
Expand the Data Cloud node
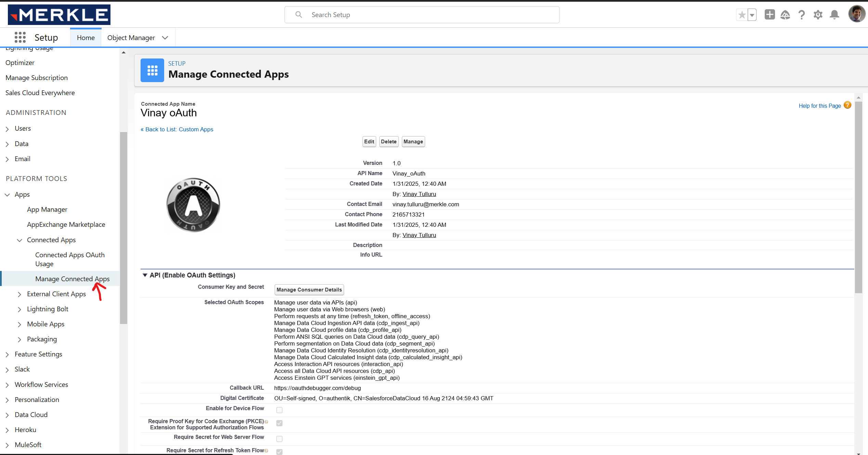coord(7,415)
